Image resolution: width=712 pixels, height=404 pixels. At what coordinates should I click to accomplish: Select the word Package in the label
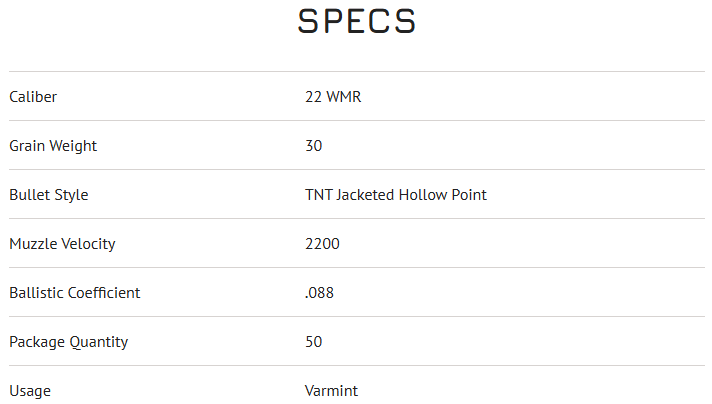pos(37,342)
